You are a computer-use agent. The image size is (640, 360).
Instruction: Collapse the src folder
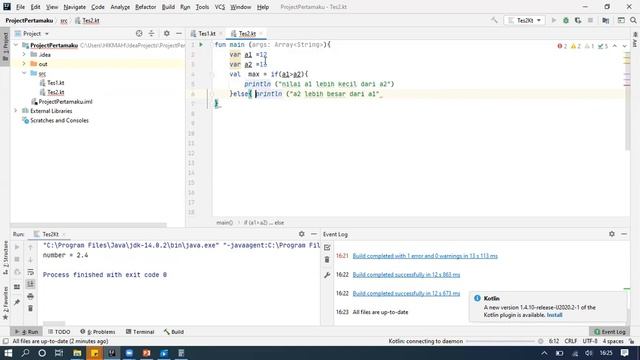pos(24,73)
